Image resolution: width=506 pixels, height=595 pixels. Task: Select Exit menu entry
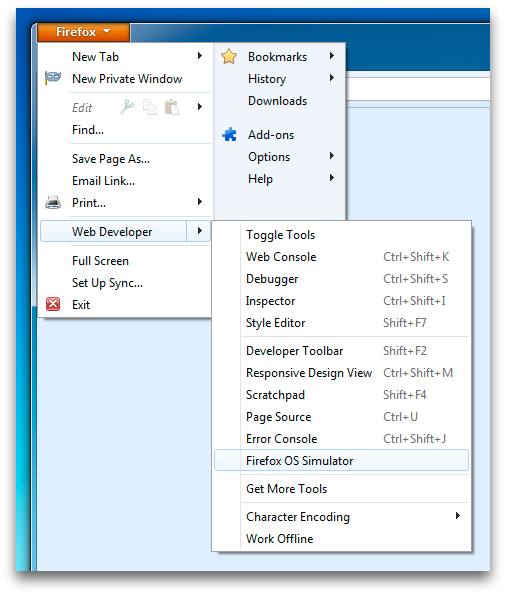(125, 305)
